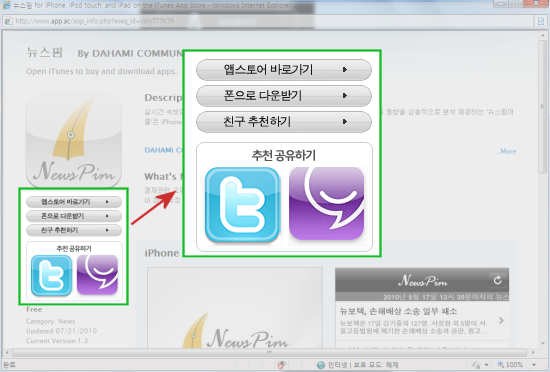Click the small 폰으로 다운받기 button in left sidebar
Viewport: 550px width, 372px height.
pyautogui.click(x=74, y=216)
